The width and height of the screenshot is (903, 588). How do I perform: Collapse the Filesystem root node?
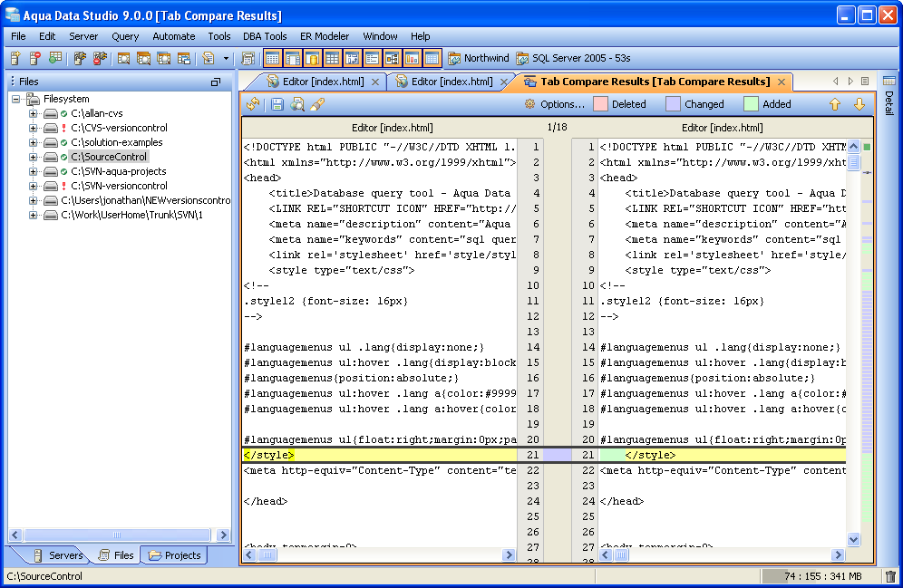click(17, 99)
